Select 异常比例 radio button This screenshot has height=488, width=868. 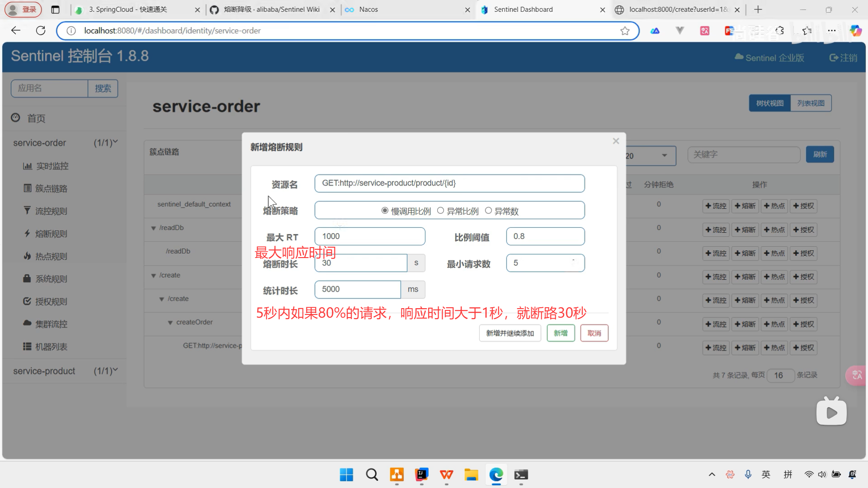pyautogui.click(x=440, y=211)
